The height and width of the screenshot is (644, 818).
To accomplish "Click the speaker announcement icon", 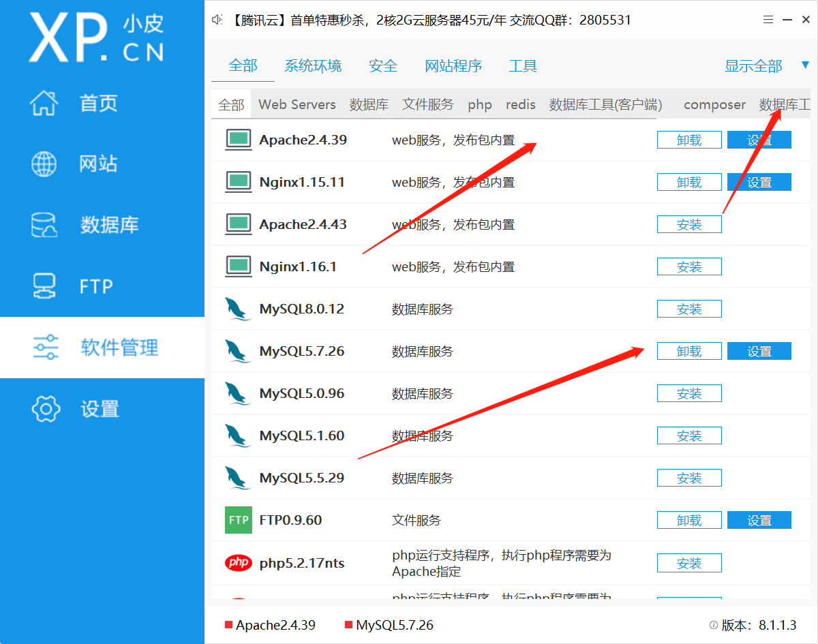I will pos(217,20).
